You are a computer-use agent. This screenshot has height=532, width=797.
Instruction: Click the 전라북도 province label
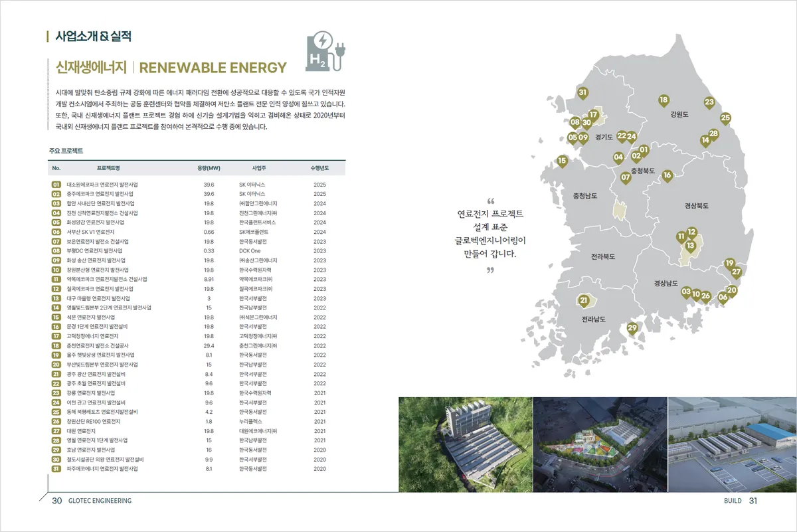click(604, 256)
